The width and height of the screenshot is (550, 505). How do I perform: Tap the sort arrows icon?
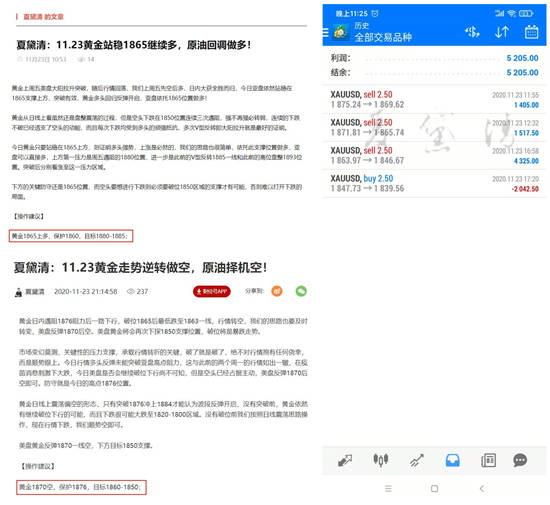[x=502, y=32]
